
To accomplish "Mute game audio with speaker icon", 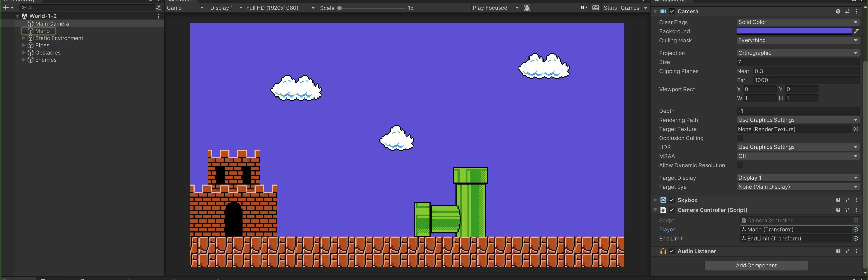I will (x=584, y=8).
